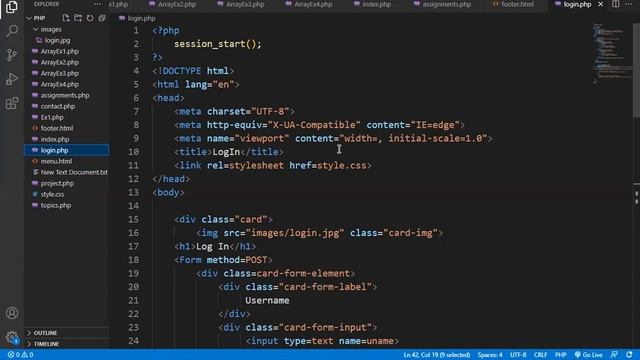Click login.php in the breadcrumb bar
640x360 pixels.
click(141, 18)
